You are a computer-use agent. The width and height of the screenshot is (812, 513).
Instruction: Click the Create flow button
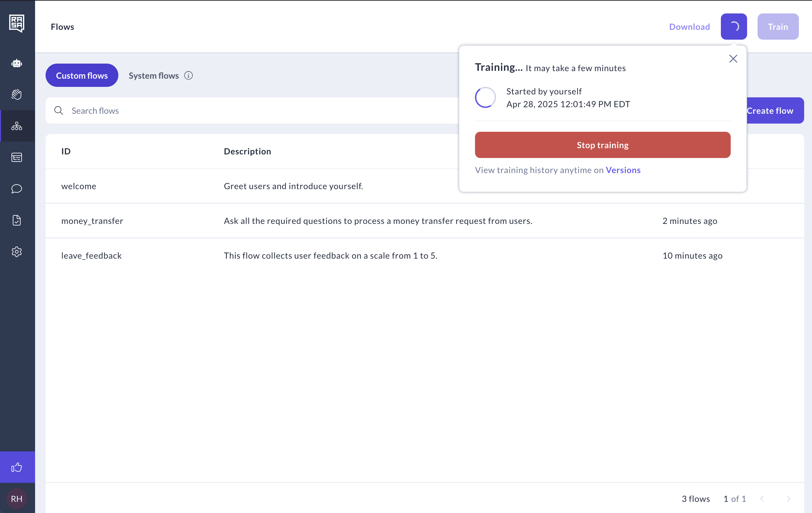(775, 110)
